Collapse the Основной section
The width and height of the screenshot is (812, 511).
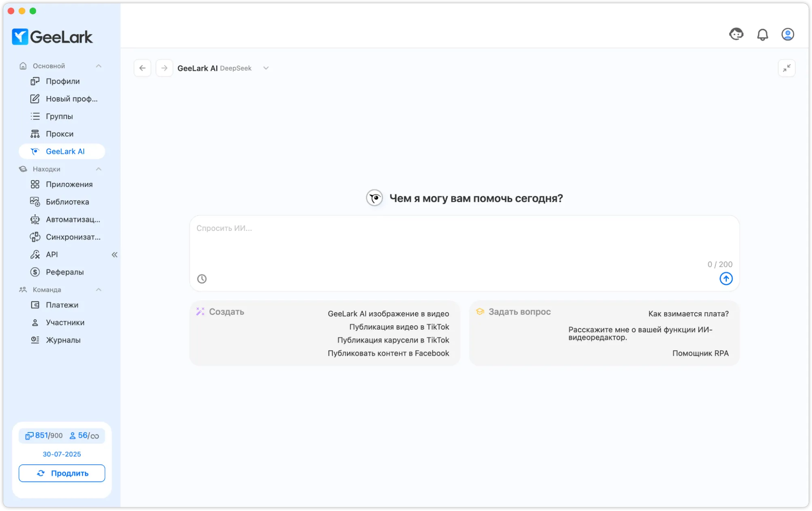[98, 66]
